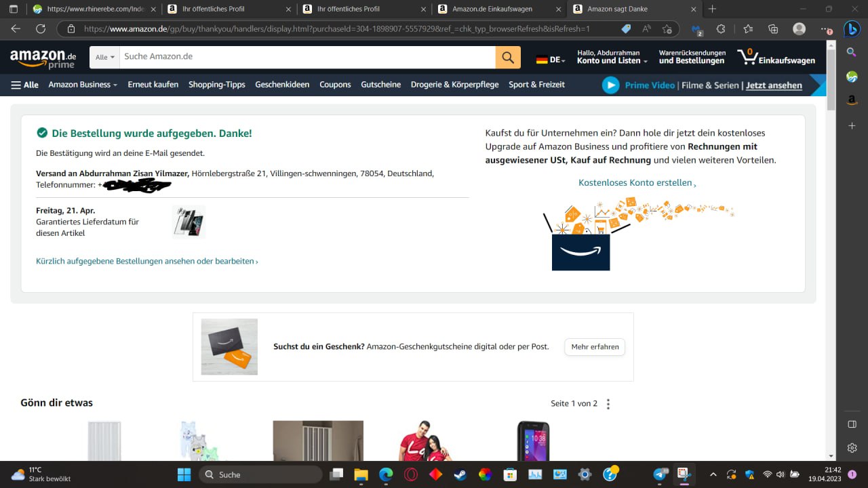
Task: View site information via the padlock icon
Action: [x=71, y=29]
